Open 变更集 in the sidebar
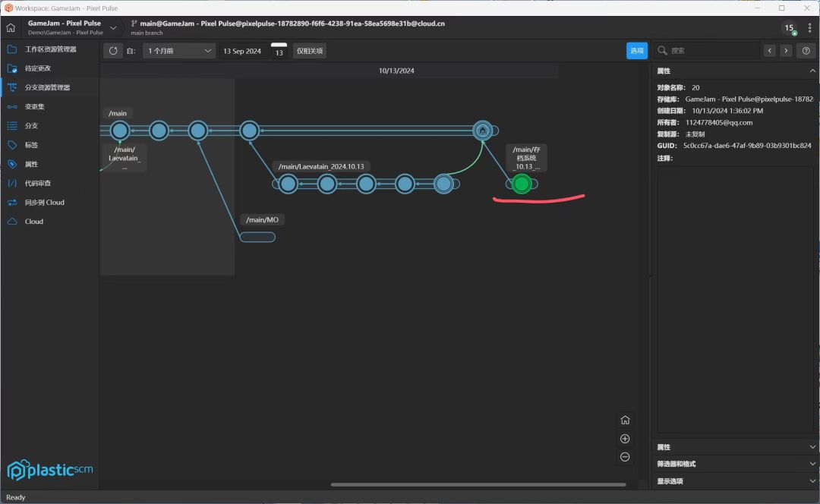Image resolution: width=820 pixels, height=504 pixels. (x=34, y=107)
